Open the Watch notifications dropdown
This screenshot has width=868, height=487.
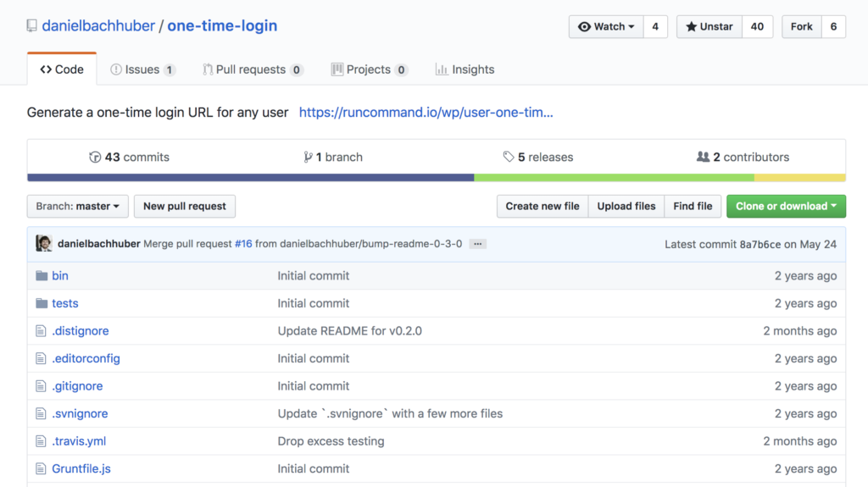[606, 26]
